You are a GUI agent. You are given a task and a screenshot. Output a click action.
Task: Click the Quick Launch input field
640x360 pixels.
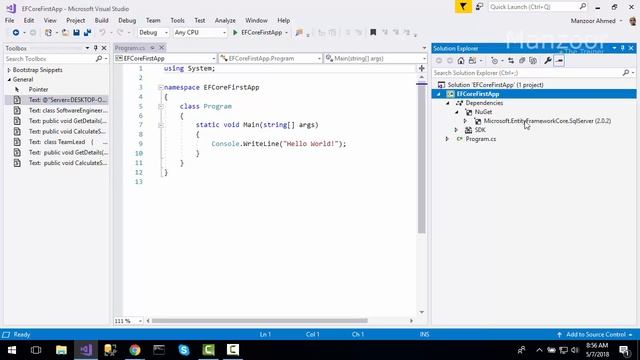coord(533,7)
